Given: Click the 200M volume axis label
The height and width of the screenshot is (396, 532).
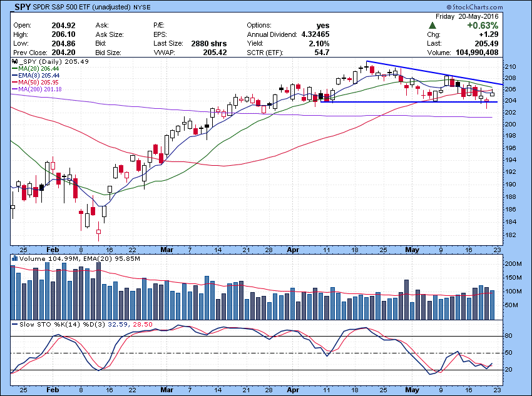Looking at the screenshot, I should [513, 264].
